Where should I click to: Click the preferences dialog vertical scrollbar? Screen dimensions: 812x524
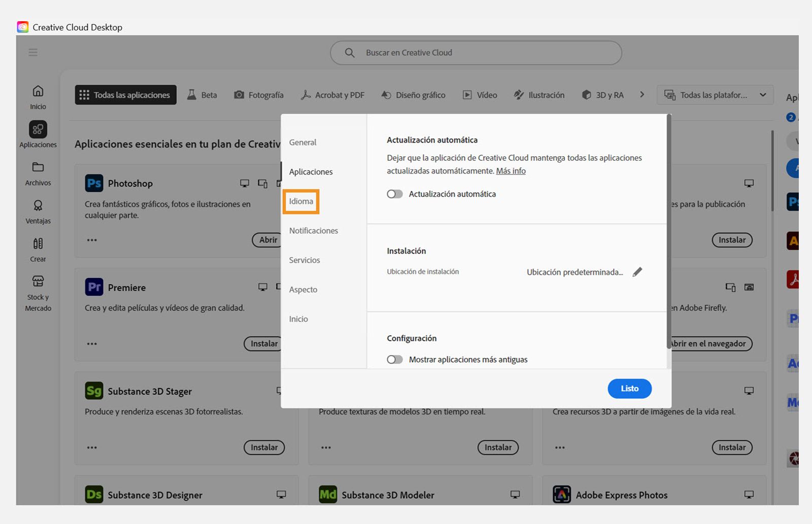669,231
